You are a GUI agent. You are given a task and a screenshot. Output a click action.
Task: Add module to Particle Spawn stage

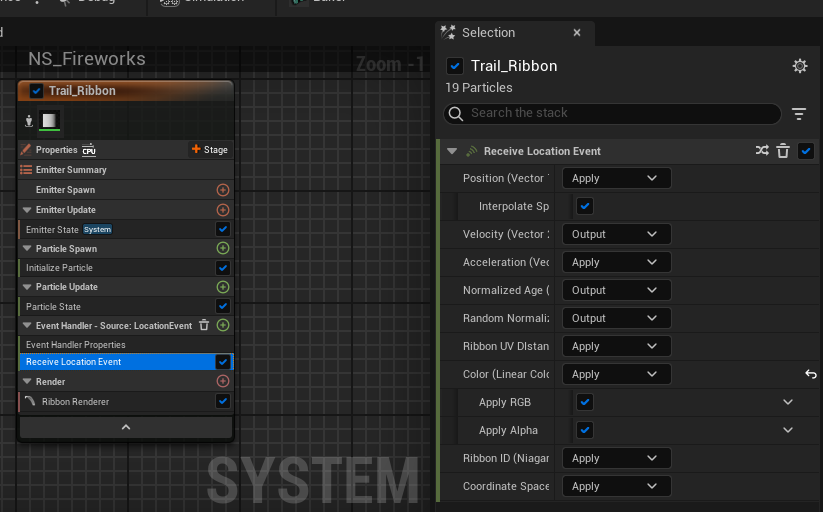click(223, 248)
